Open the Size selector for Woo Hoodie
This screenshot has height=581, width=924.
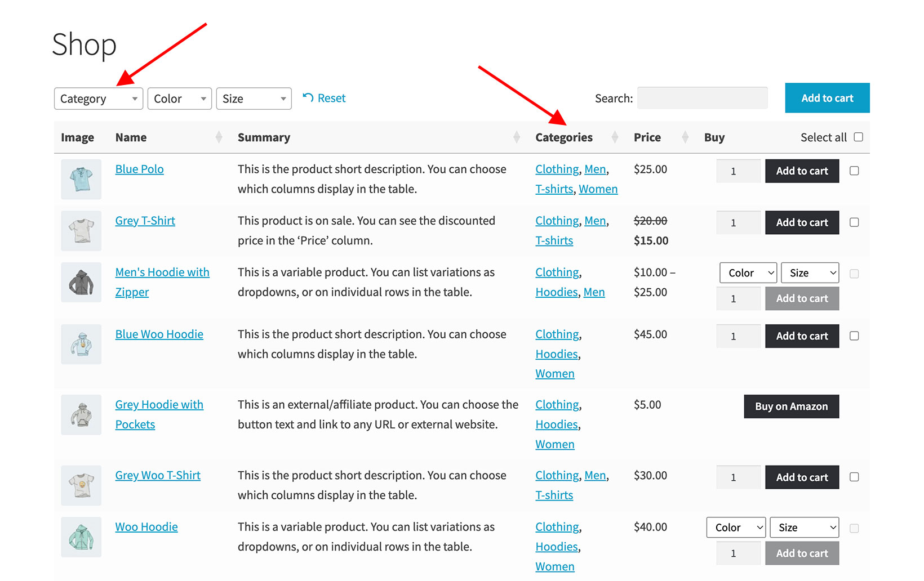804,527
